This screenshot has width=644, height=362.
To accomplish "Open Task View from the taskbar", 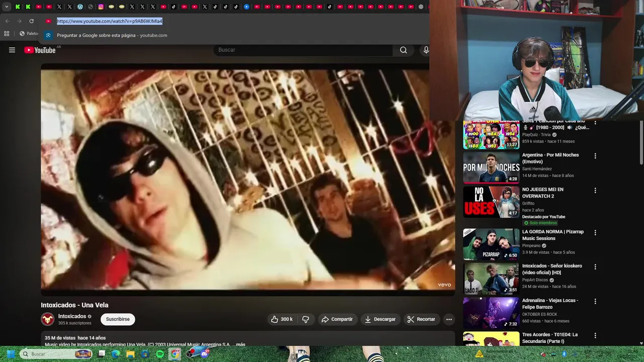I will pos(102,354).
